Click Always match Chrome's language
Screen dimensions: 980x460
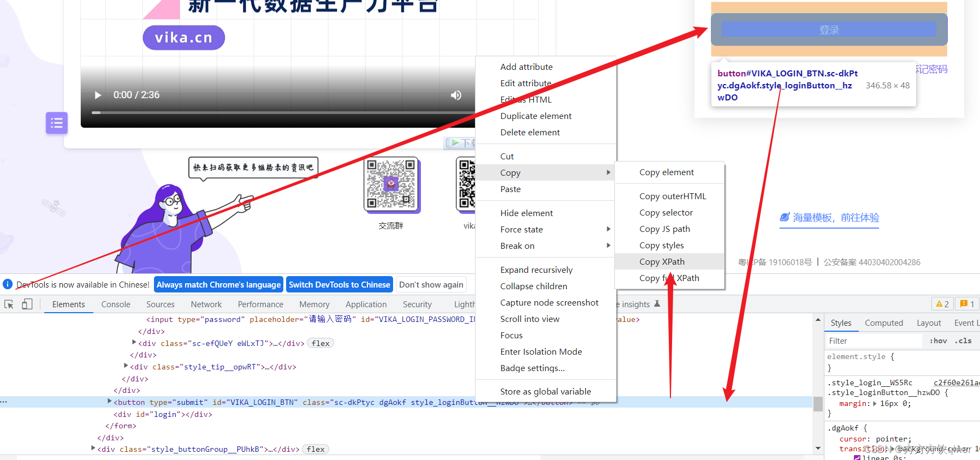(218, 285)
